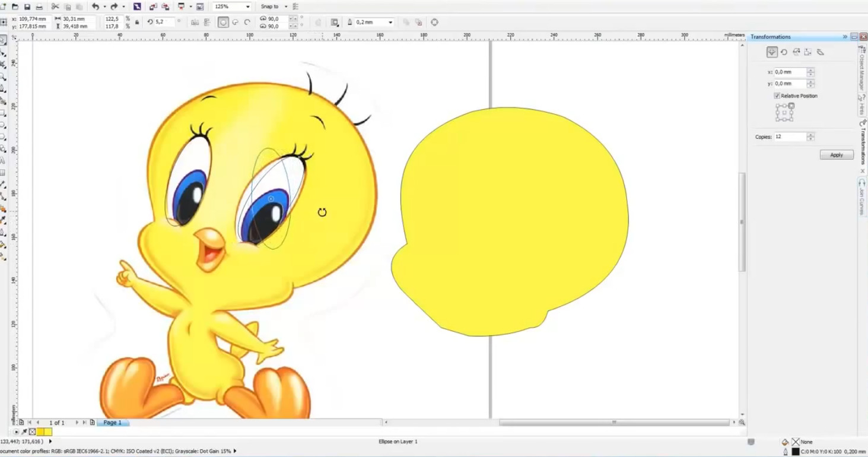Click the Apply button
The width and height of the screenshot is (868, 457).
click(837, 155)
